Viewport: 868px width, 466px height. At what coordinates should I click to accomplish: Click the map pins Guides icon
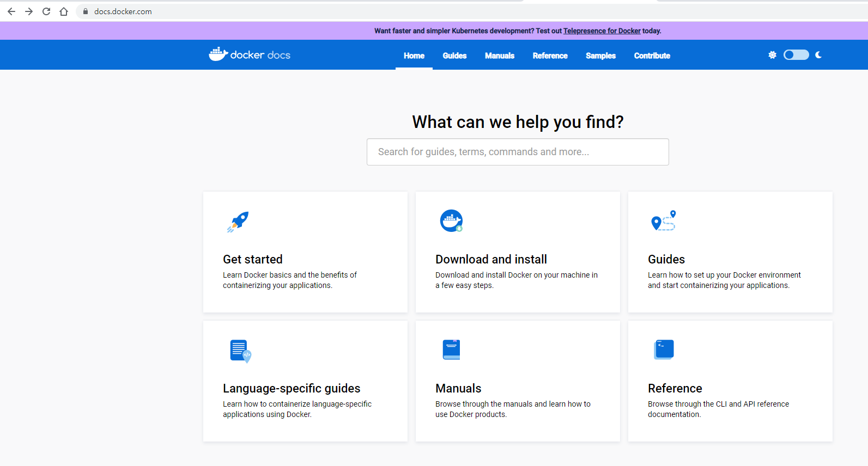point(664,220)
